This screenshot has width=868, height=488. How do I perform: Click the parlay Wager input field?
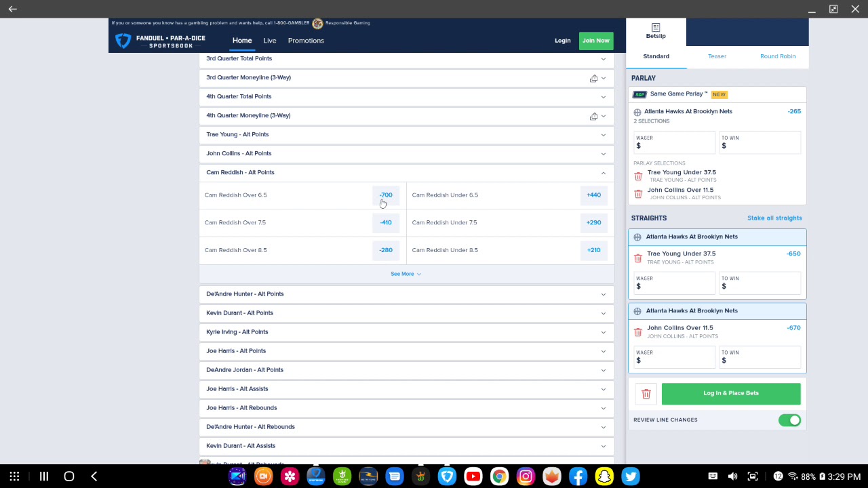673,142
